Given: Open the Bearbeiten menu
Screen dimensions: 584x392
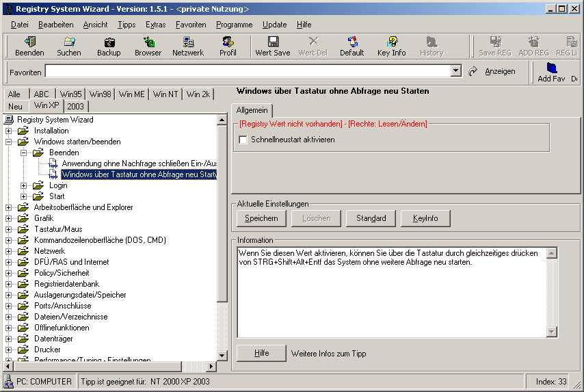Looking at the screenshot, I should coord(56,25).
